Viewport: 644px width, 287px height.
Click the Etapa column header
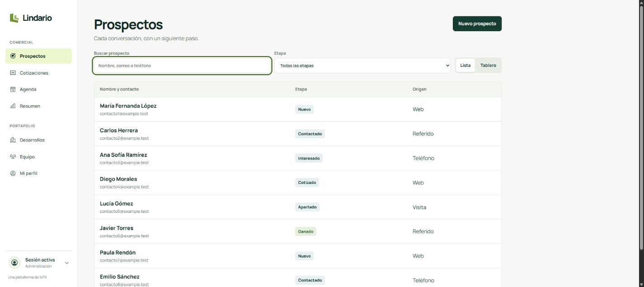coord(301,89)
